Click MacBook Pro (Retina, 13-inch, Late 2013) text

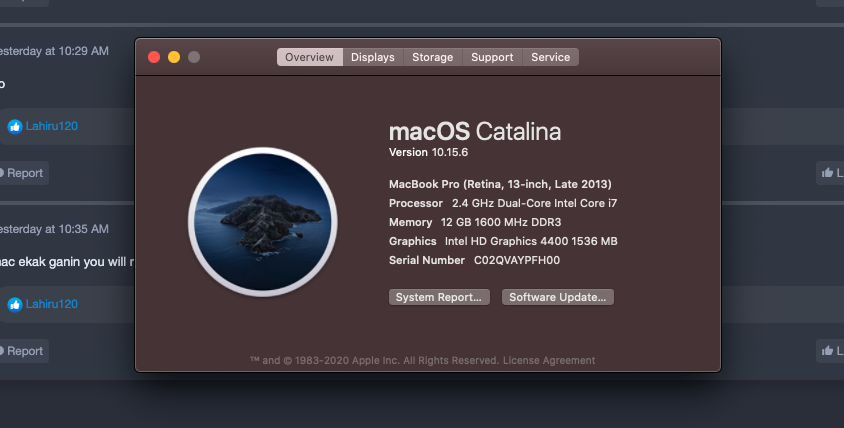pyautogui.click(x=500, y=184)
